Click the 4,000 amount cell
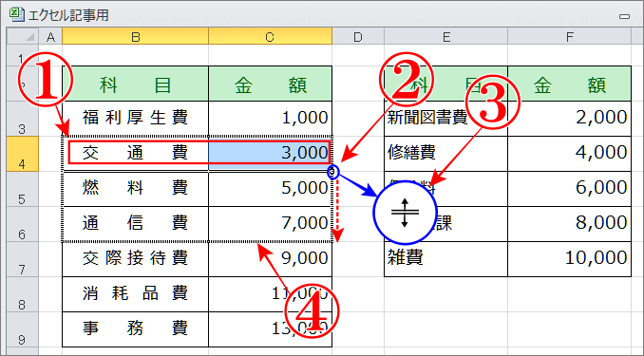Screen dimensions: 644x356 (569, 154)
